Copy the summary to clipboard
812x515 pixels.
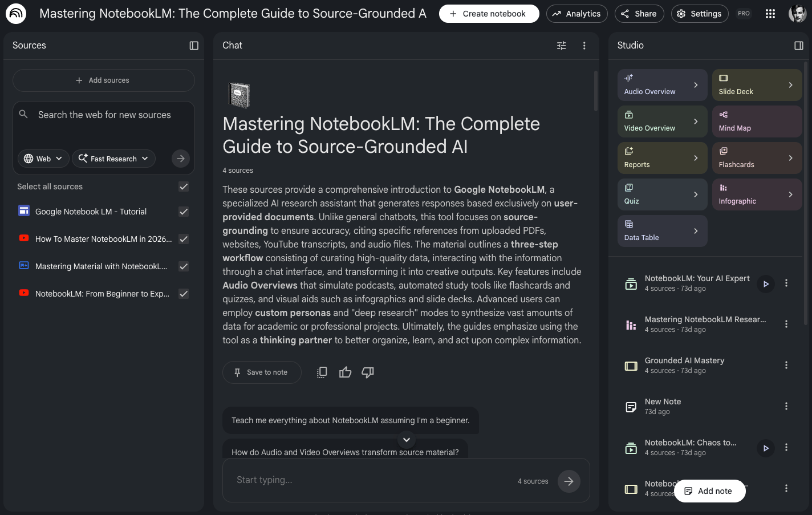(x=322, y=372)
